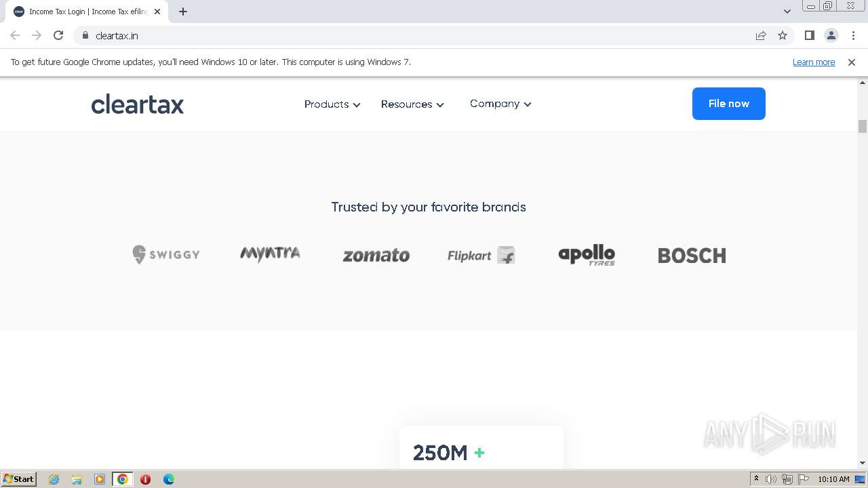Open Windows Media Player from taskbar
868x488 pixels.
click(100, 479)
